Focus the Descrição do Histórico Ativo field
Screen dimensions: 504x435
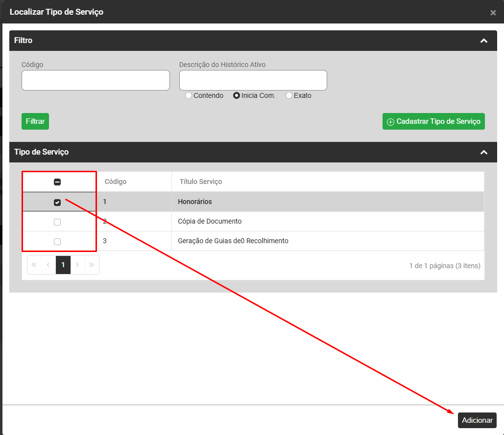click(253, 80)
